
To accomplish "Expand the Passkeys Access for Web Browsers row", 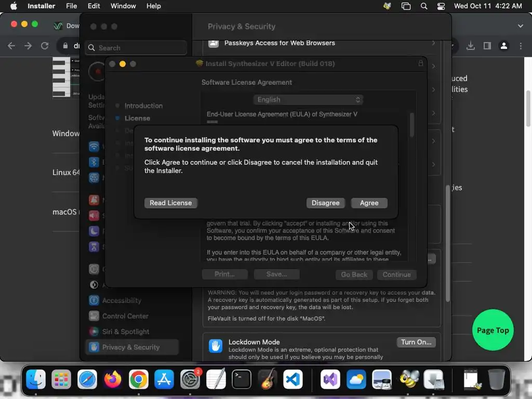I will (321, 44).
